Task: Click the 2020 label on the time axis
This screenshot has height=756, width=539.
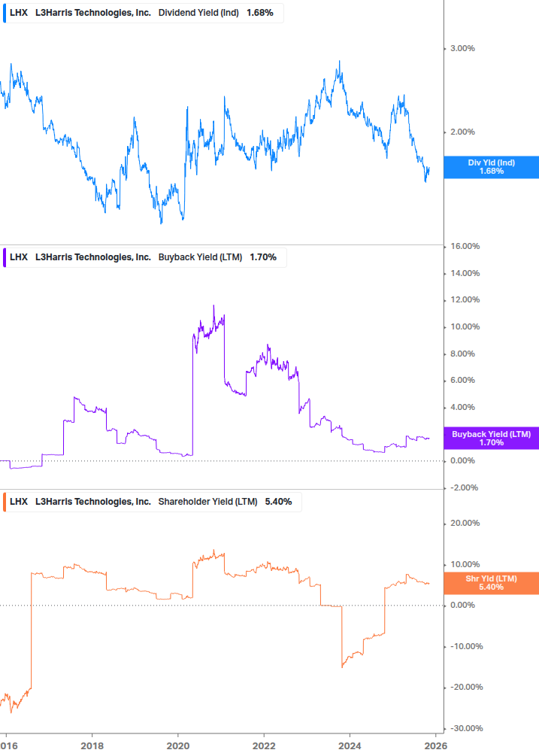Action: 178,746
